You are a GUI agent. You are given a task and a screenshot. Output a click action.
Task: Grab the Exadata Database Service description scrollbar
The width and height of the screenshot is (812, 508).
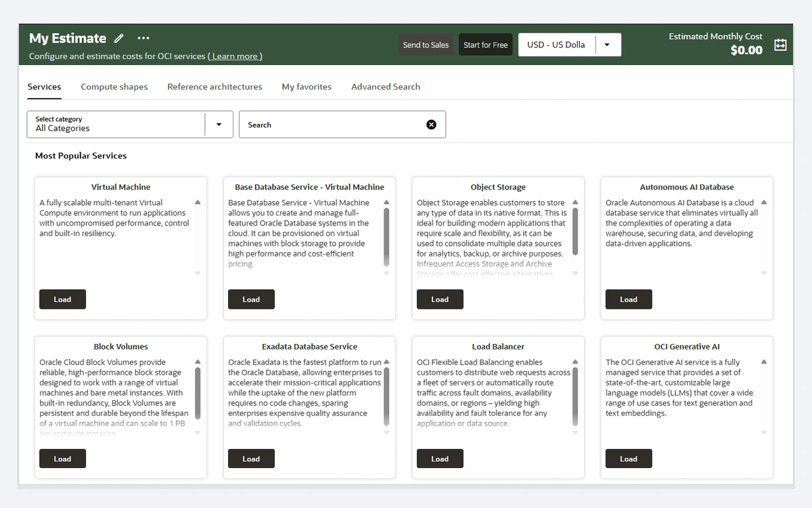(386, 396)
